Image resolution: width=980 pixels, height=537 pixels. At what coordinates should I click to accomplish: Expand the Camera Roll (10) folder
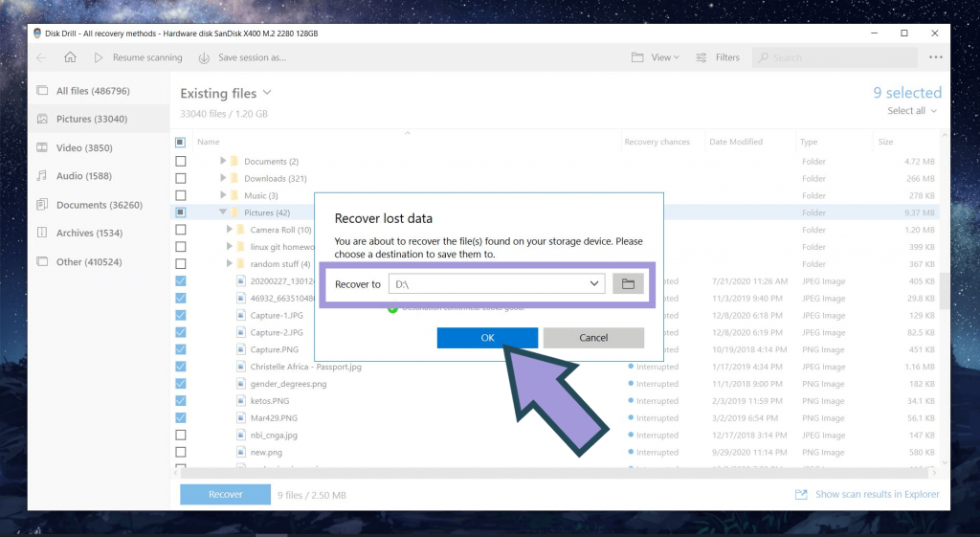230,230
